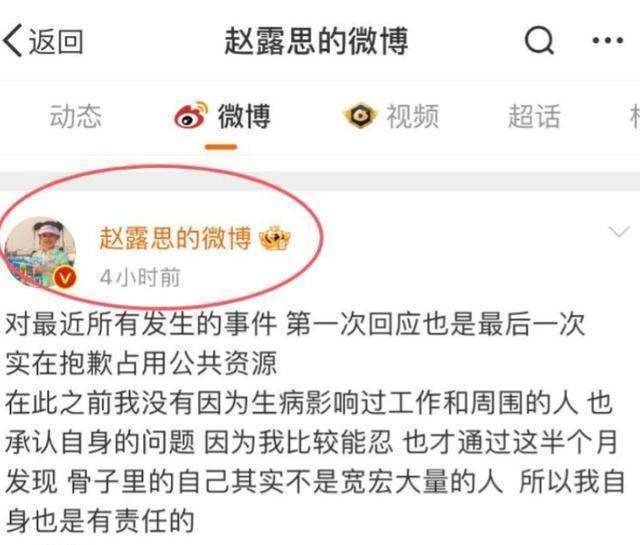Click the gold video play badge icon
Screen dimensions: 640x545
coord(359,116)
